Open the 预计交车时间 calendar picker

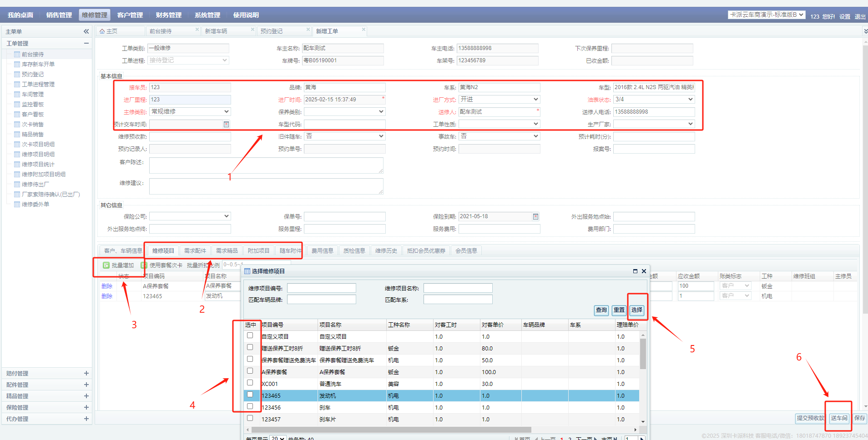tap(226, 124)
